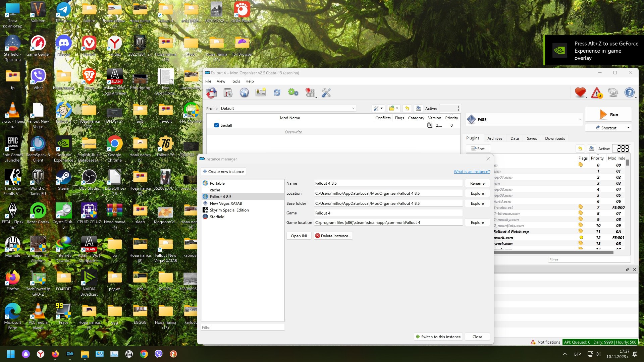Switch to the Downloads tab
The image size is (644, 362).
point(555,138)
